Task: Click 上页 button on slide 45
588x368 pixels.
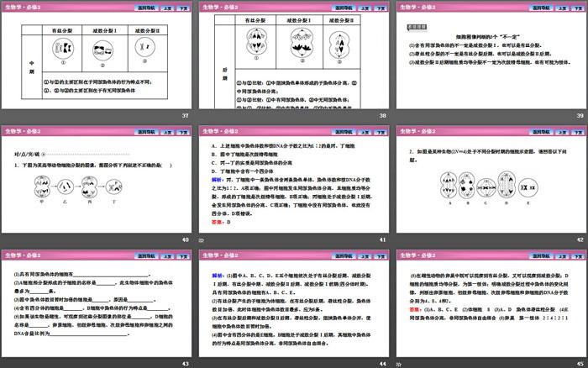Action: click(x=562, y=256)
